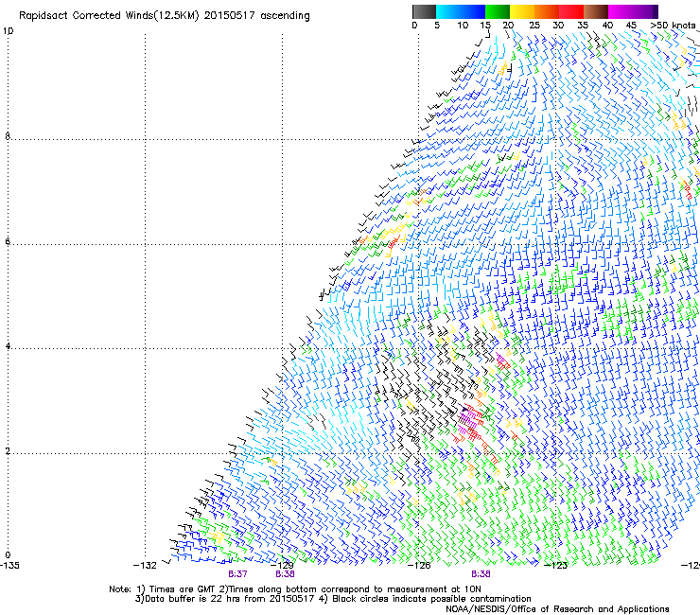This screenshot has width=700, height=615.
Task: Click the legend tick label '5'
Action: pos(437,26)
